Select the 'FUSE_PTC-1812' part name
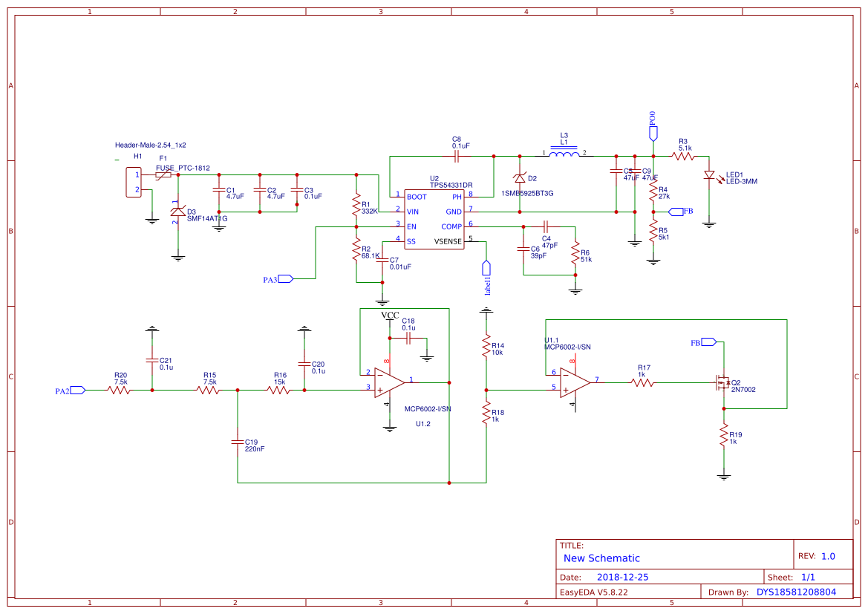Viewport: 868px width, 614px height. pyautogui.click(x=183, y=169)
